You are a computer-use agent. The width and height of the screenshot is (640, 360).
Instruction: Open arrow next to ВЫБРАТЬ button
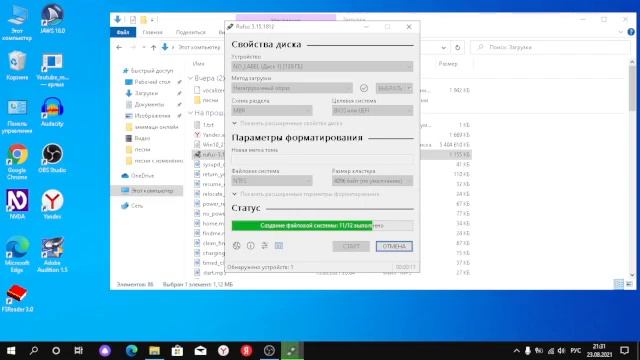coord(409,88)
